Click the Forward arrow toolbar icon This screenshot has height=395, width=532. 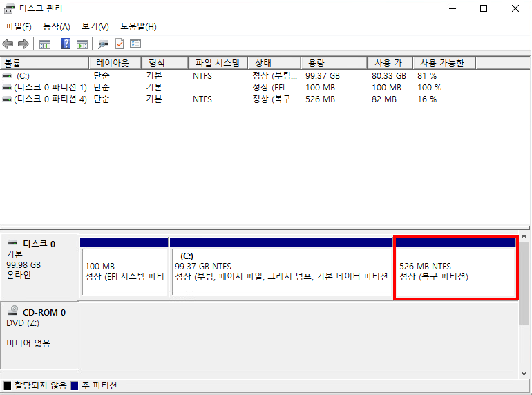pyautogui.click(x=23, y=44)
